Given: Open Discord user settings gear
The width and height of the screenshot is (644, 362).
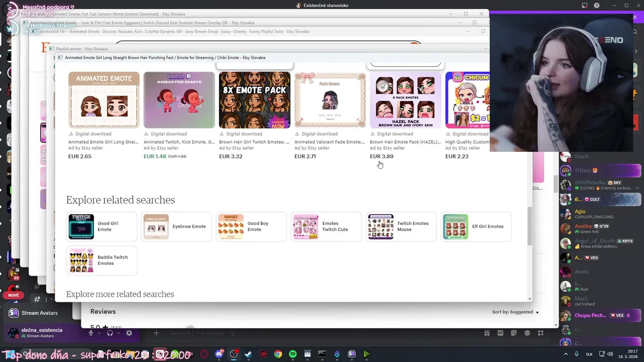Looking at the screenshot, I should (x=129, y=333).
